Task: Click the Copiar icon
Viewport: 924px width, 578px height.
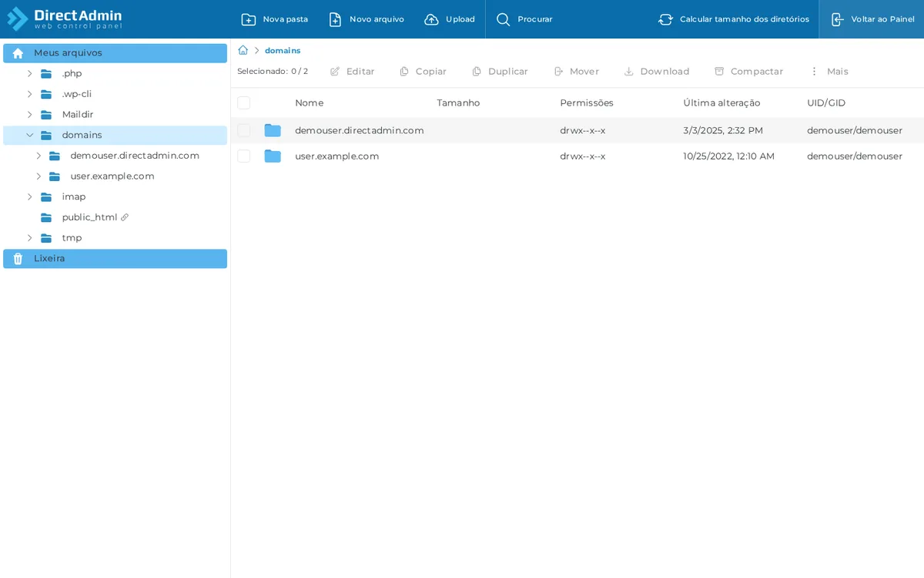Action: (404, 71)
